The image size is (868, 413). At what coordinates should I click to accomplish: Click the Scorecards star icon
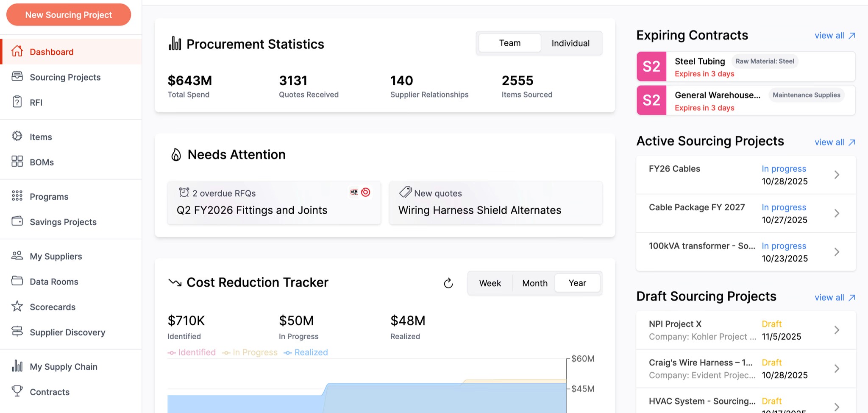17,306
